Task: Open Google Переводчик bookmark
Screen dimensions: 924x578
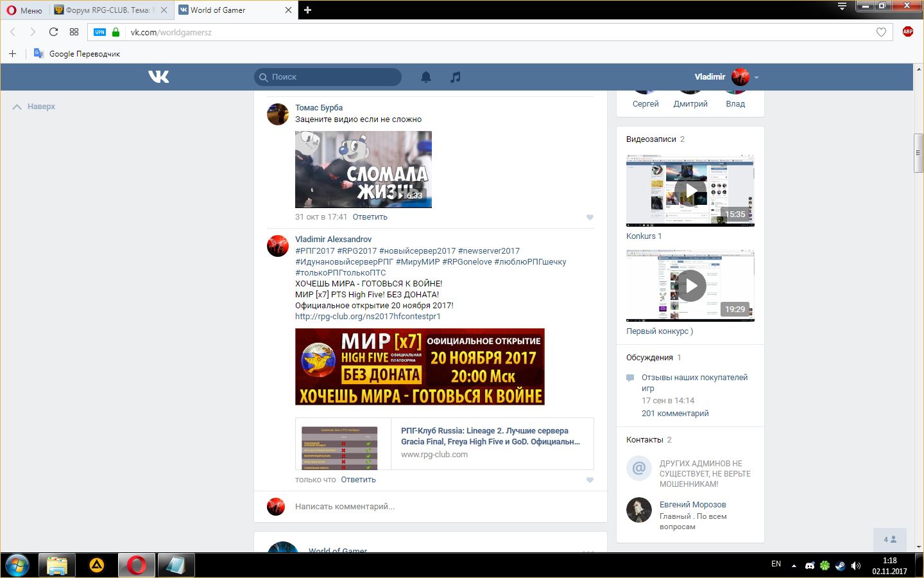Action: 77,53
